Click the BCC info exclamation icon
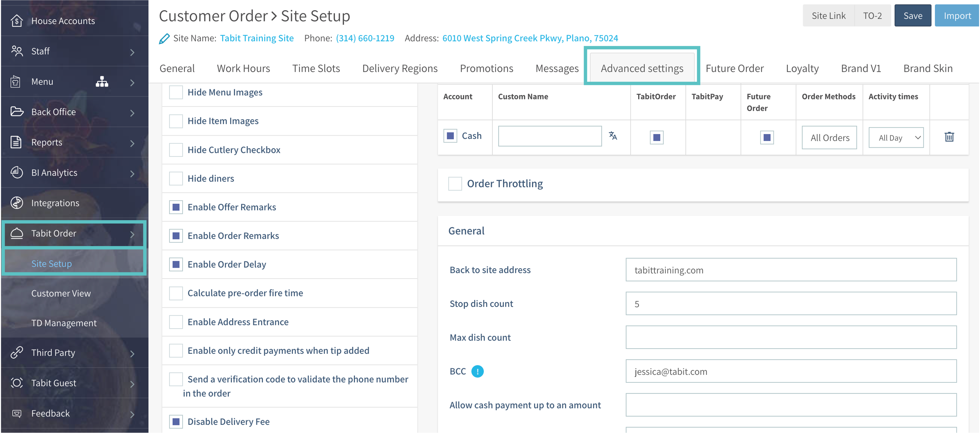The width and height of the screenshot is (980, 433). pyautogui.click(x=477, y=371)
